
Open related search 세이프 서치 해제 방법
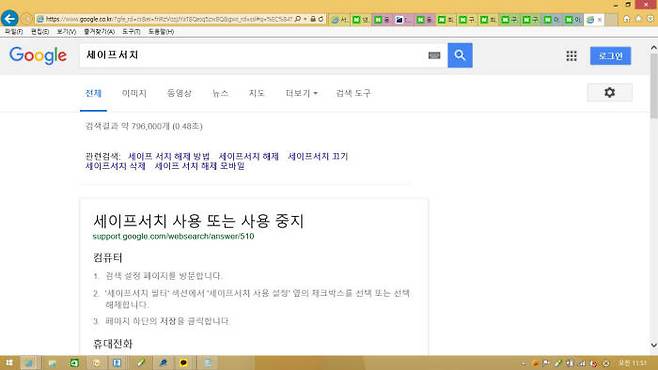coord(169,156)
